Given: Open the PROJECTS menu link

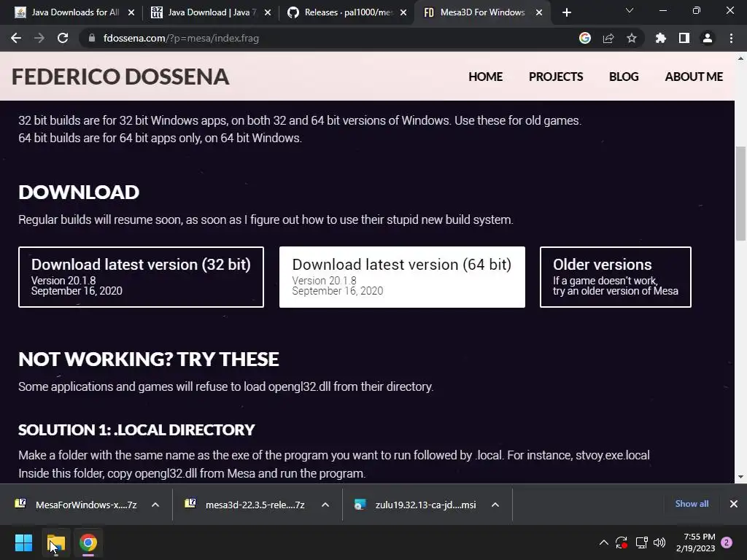Looking at the screenshot, I should coord(555,77).
